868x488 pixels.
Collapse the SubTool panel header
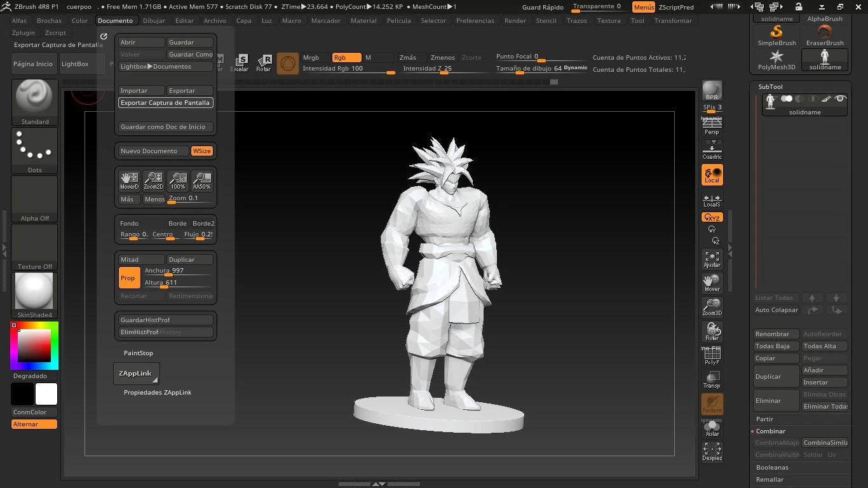[x=770, y=86]
